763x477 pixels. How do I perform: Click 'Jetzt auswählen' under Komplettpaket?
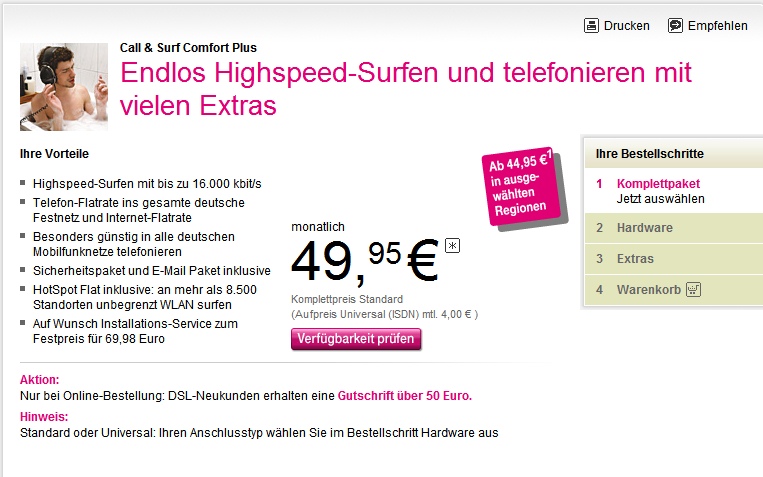point(660,199)
